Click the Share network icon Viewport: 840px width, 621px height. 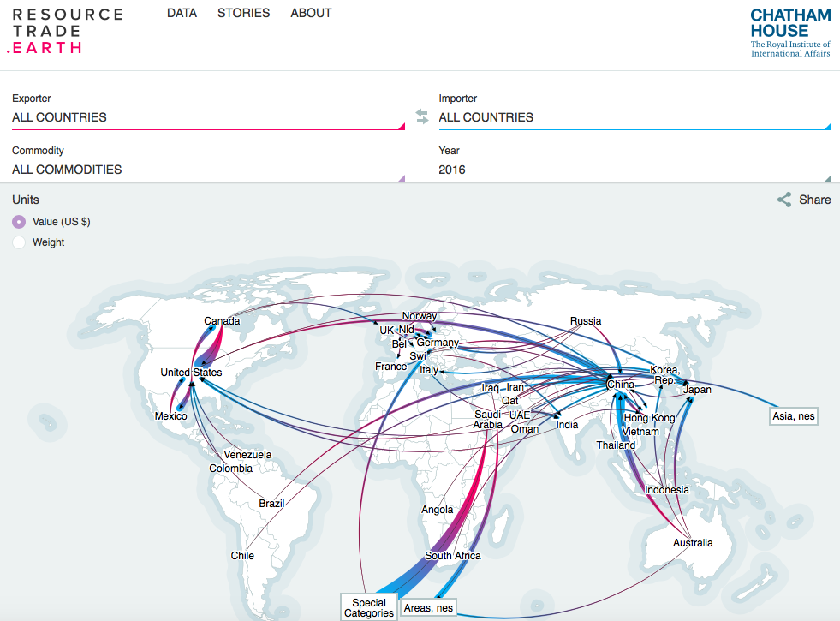[784, 200]
